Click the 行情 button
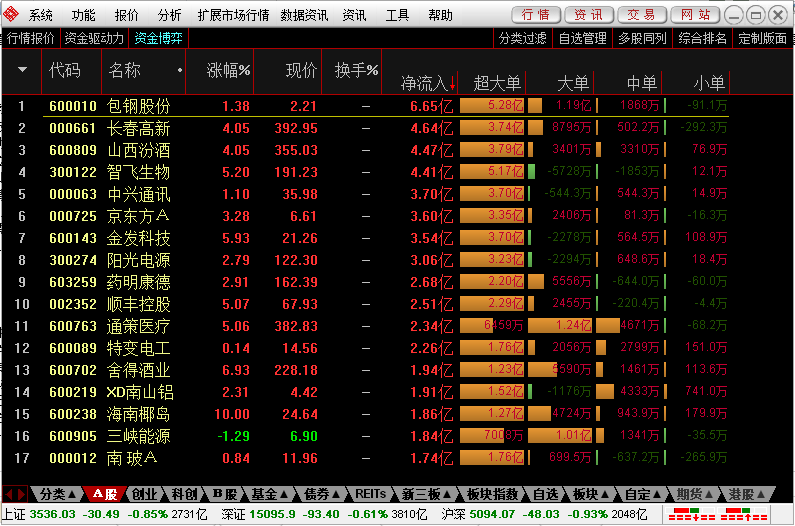Viewport: 795px width, 526px height. coord(536,15)
